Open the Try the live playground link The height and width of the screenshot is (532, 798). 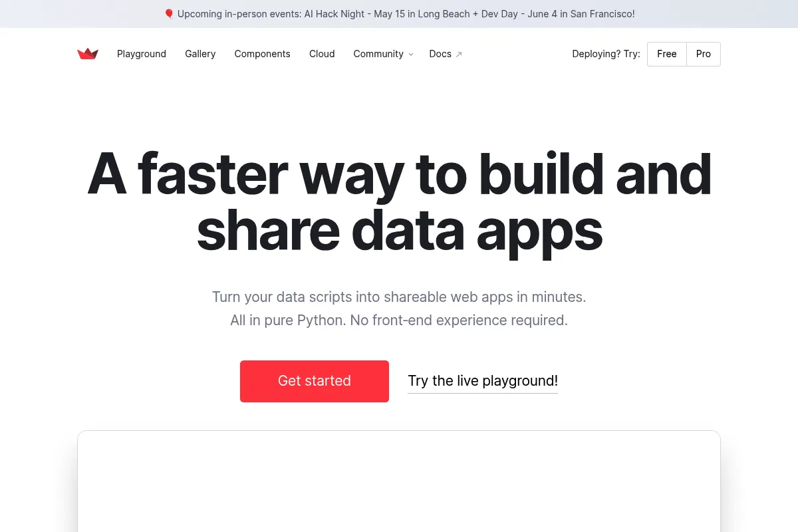click(x=483, y=381)
